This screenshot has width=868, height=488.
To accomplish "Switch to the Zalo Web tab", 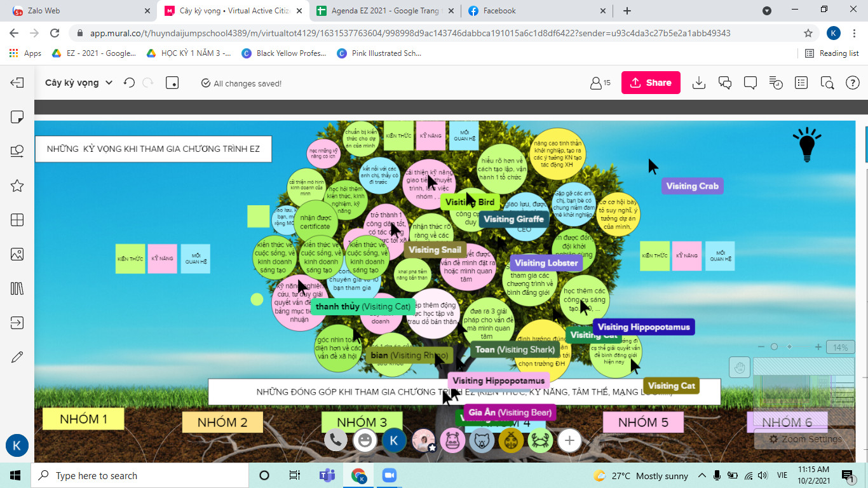I will [82, 11].
